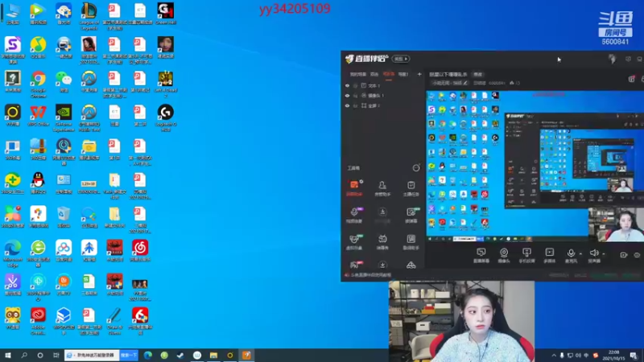Open Steam from the taskbar
The width and height of the screenshot is (644, 362).
point(180,356)
